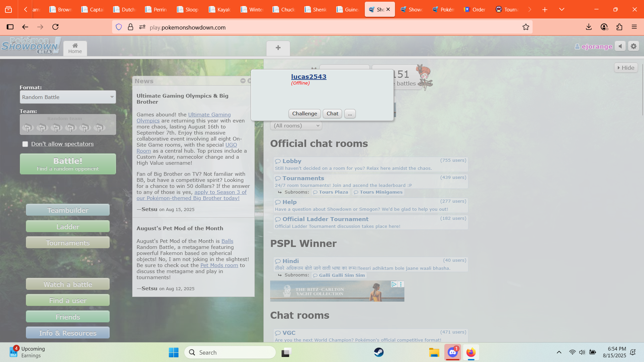Open Info & Resources

pyautogui.click(x=68, y=333)
